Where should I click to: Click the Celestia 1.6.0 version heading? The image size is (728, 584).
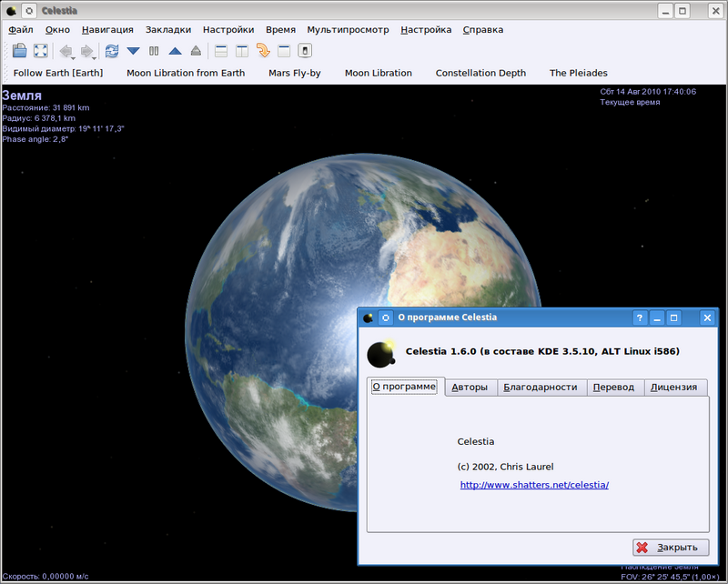[542, 351]
